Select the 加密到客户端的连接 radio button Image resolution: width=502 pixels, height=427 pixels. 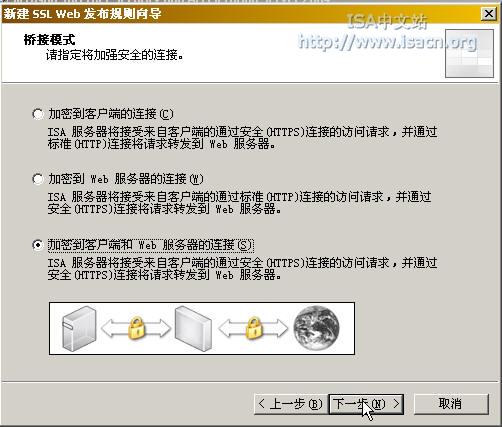point(38,114)
